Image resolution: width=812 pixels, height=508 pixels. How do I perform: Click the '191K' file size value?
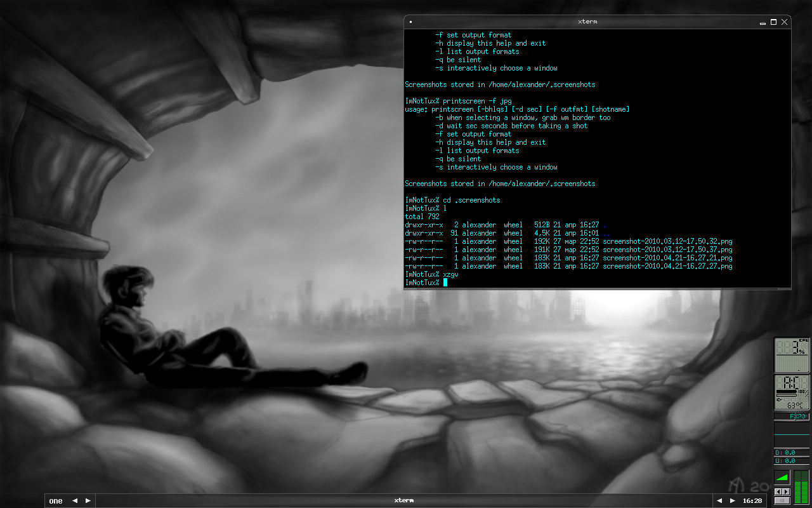point(542,250)
